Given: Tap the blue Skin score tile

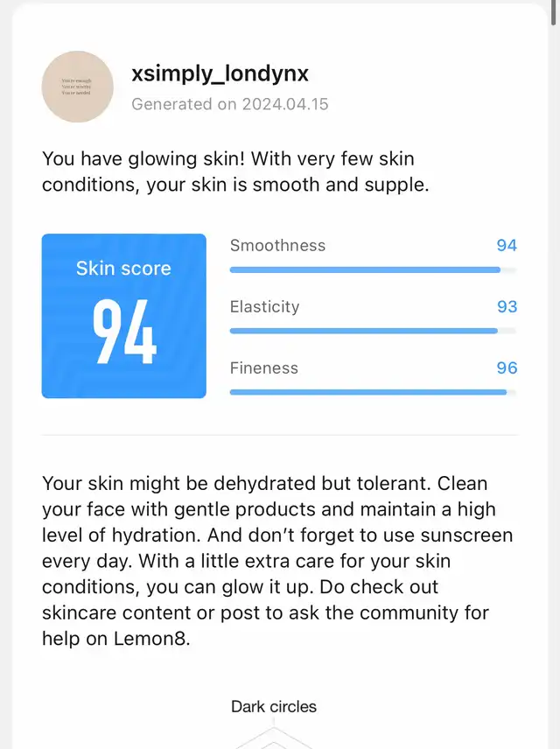Looking at the screenshot, I should point(123,316).
